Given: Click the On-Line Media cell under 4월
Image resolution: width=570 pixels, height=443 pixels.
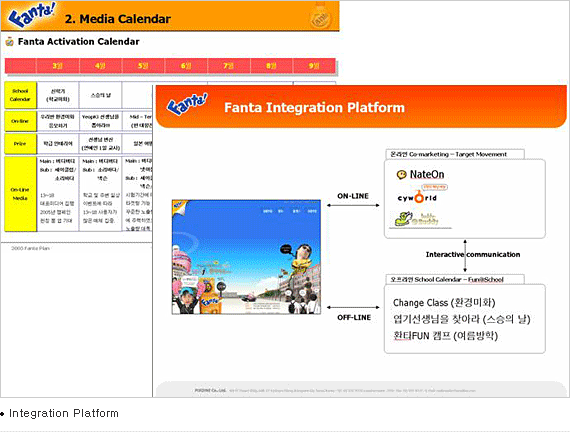Looking at the screenshot, I should pyautogui.click(x=100, y=194).
